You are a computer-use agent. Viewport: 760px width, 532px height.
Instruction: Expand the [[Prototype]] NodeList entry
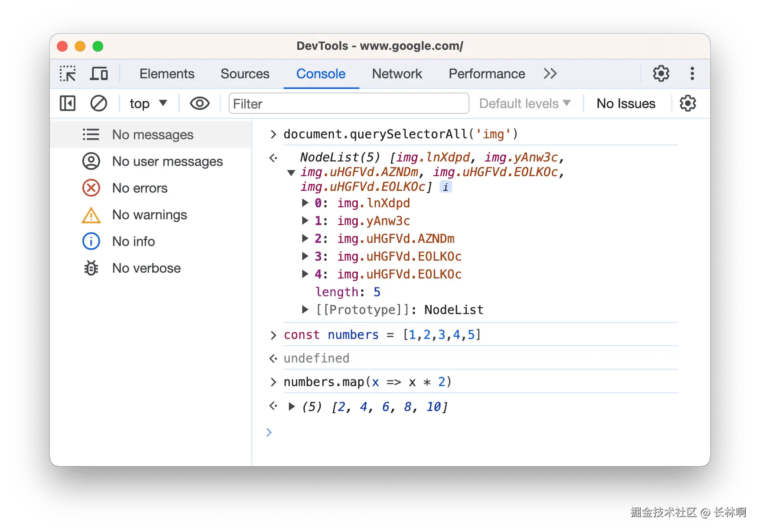pos(305,310)
